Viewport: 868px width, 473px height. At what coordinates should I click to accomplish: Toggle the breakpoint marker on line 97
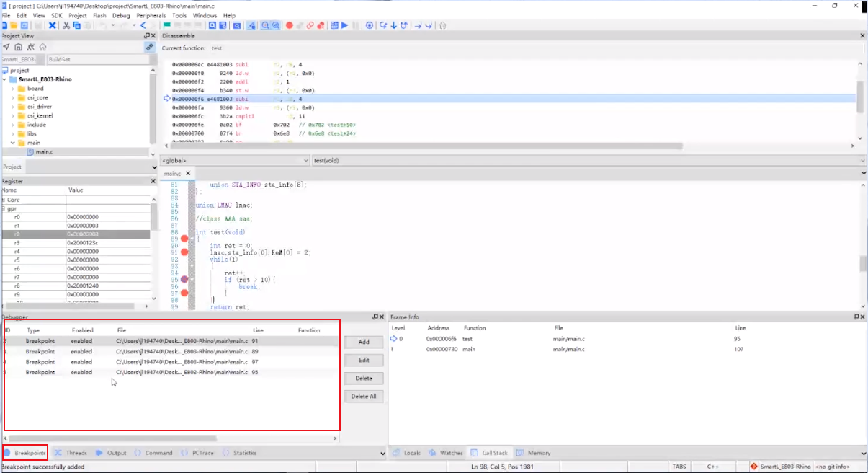click(x=184, y=292)
